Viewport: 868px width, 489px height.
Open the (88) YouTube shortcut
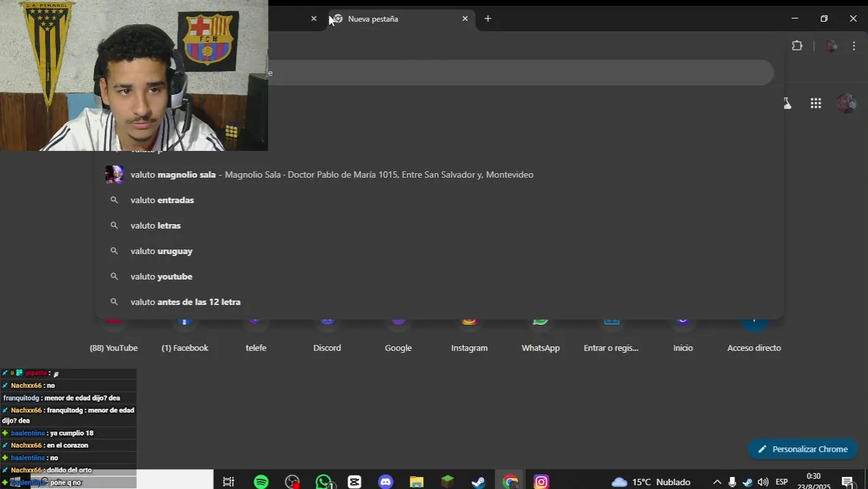tap(113, 336)
